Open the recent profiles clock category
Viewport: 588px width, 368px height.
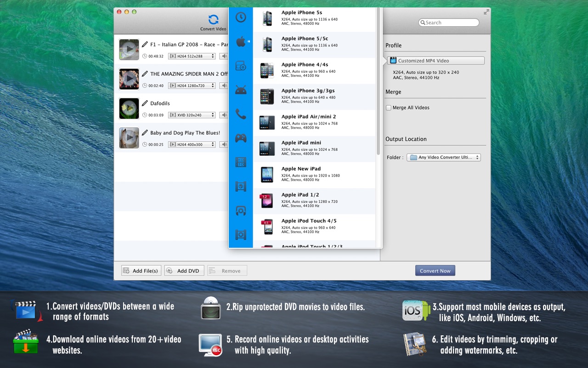coord(241,17)
